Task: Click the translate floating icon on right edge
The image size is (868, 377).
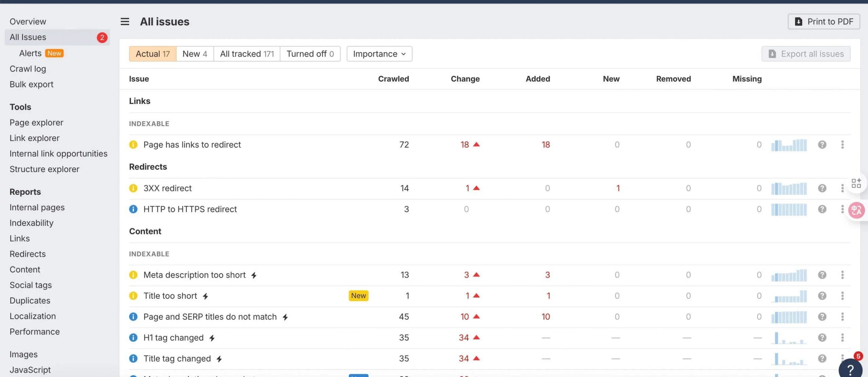Action: point(856,210)
